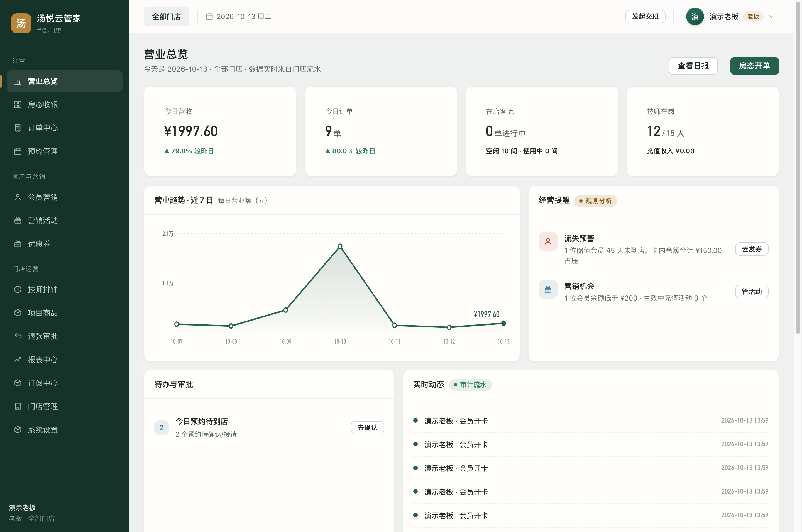Expand the user menu chevron beside 老板
The height and width of the screenshot is (532, 802).
771,16
